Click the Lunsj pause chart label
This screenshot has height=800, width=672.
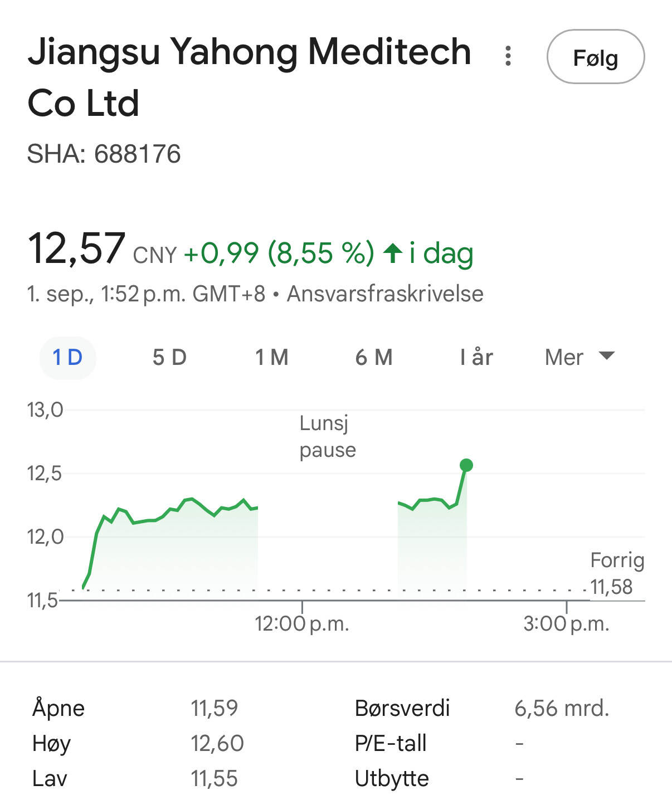(x=328, y=436)
